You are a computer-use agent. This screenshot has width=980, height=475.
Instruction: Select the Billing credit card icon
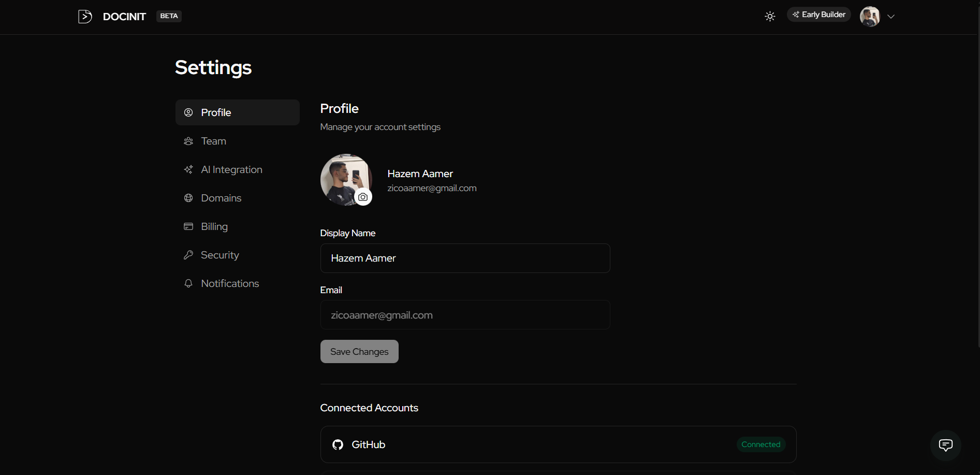(188, 226)
